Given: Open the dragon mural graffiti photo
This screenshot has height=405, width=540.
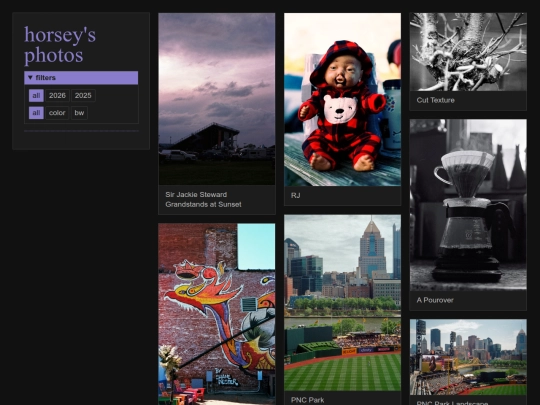Looking at the screenshot, I should click(x=217, y=314).
